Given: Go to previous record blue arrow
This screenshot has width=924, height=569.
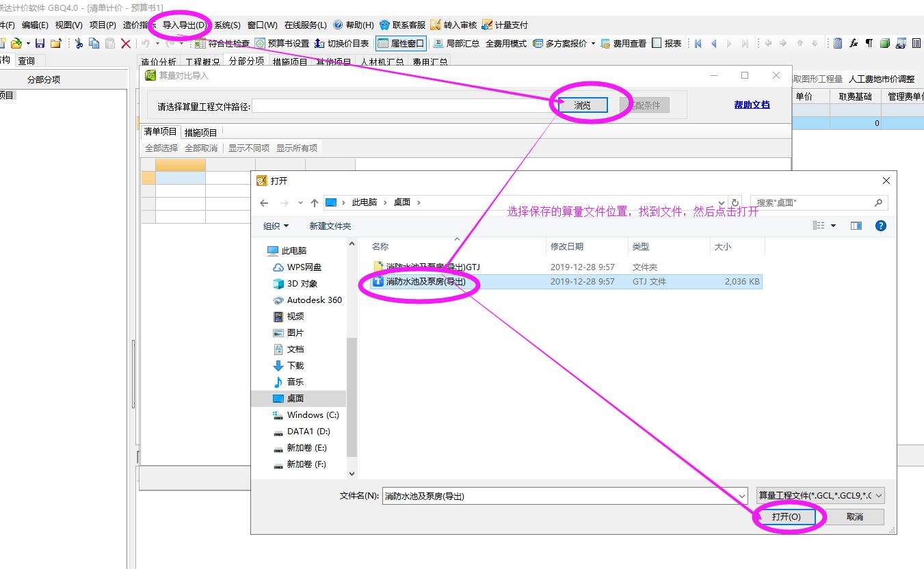Looking at the screenshot, I should click(713, 43).
